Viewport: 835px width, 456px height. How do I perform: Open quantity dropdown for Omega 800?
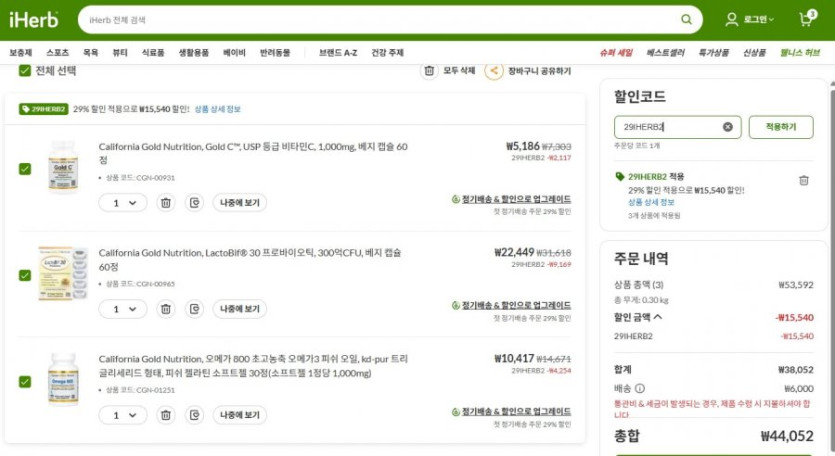point(123,415)
